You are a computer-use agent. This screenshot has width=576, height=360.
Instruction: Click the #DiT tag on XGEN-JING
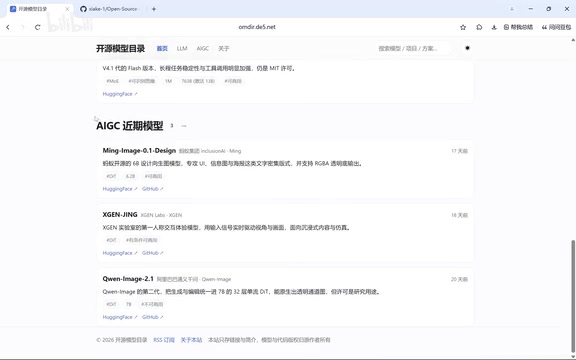pos(111,240)
